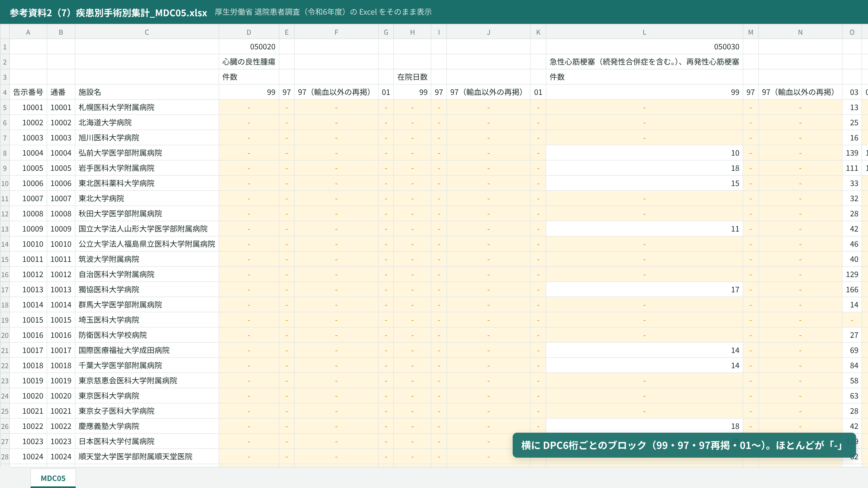Image resolution: width=868 pixels, height=488 pixels.
Task: Select row 13 header
Action: pyautogui.click(x=5, y=229)
